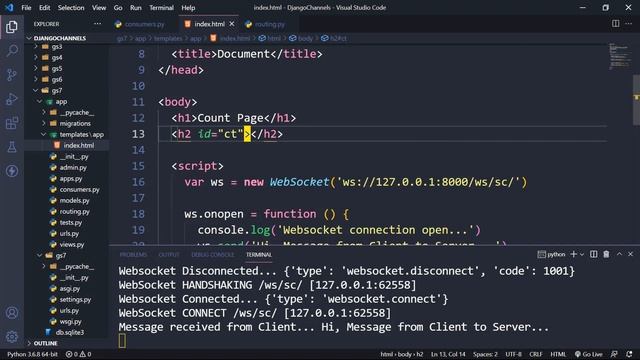Click the VS Code logo icon
This screenshot has height=360, width=640.
tap(9, 7)
